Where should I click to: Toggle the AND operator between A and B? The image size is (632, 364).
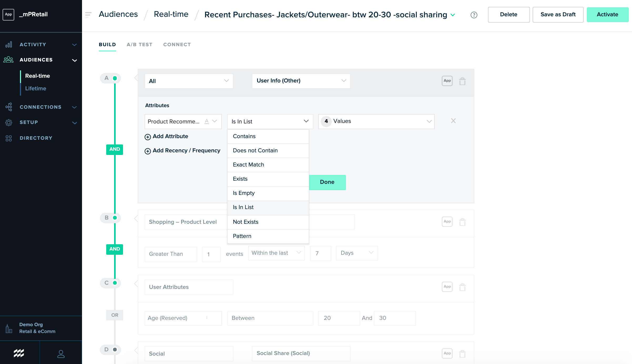115,149
